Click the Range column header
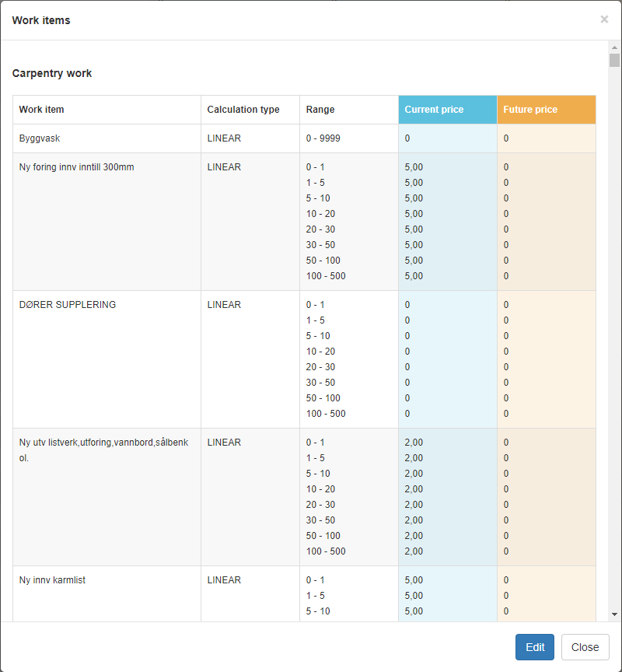622x672 pixels. point(320,110)
